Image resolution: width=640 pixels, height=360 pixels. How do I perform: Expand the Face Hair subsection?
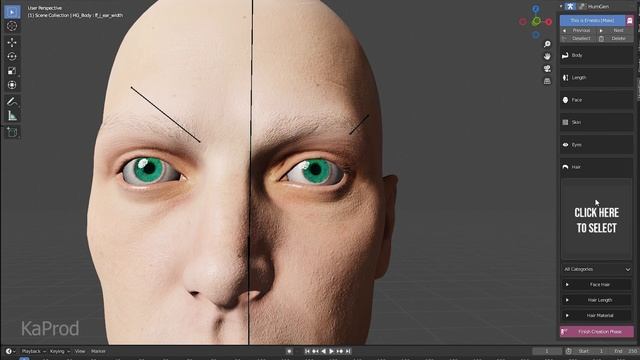596,284
